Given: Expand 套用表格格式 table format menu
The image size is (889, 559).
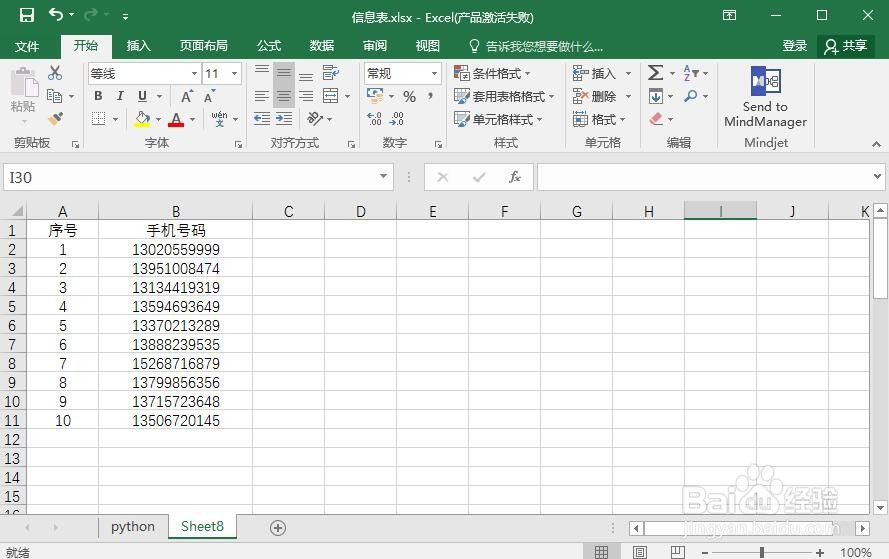Looking at the screenshot, I should click(504, 96).
